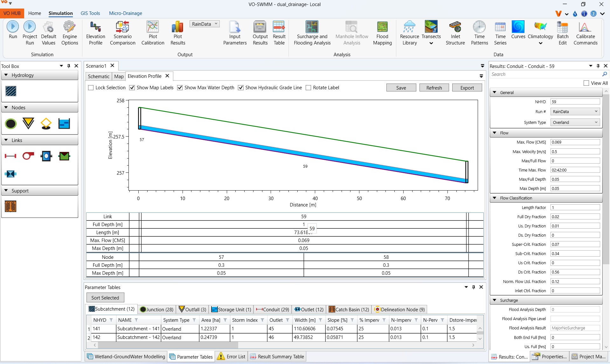Open the GIS Tools ribbon tab
Image resolution: width=610 pixels, height=364 pixels.
[90, 13]
